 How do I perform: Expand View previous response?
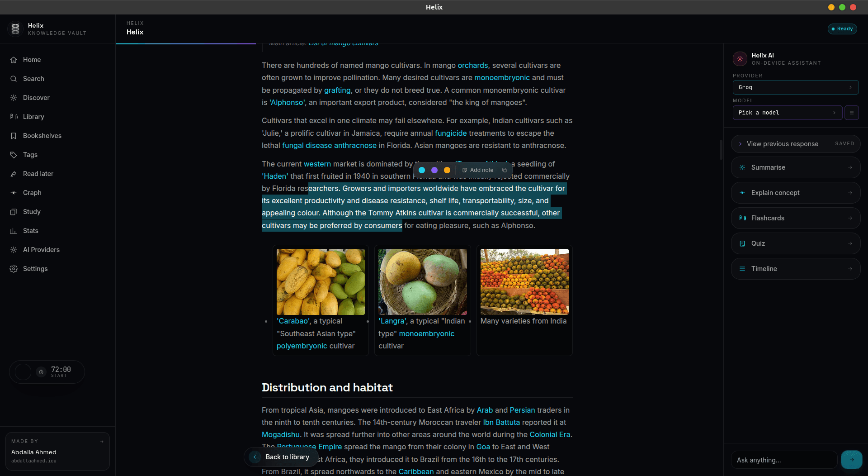[x=796, y=144]
